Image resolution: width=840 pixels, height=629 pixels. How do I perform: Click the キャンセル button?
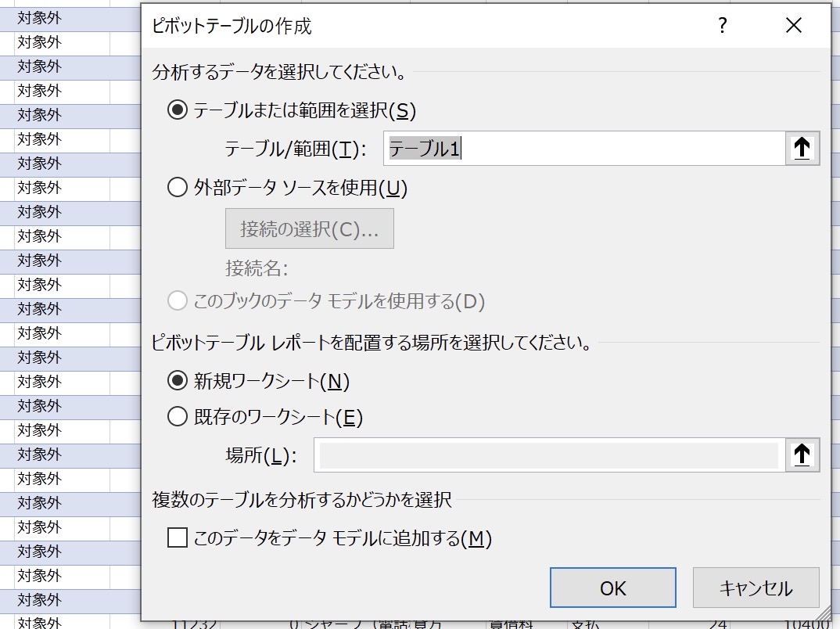tap(756, 588)
